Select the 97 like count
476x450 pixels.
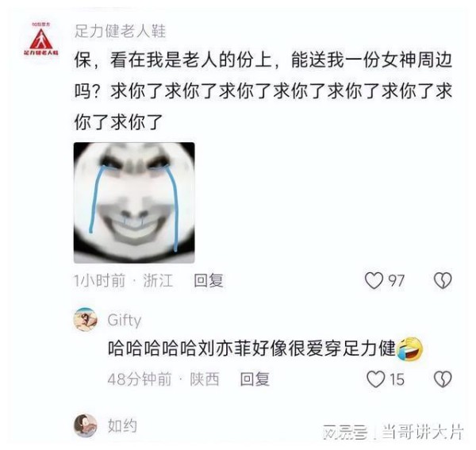point(396,281)
